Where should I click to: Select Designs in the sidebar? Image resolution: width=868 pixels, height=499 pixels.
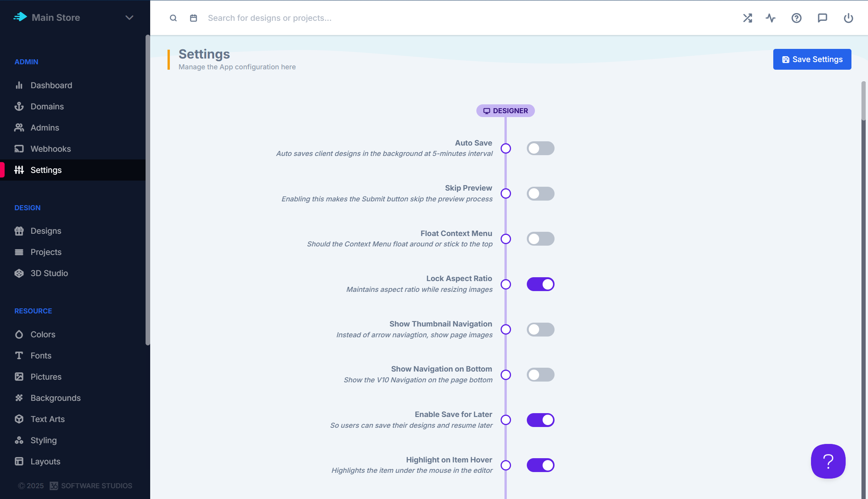pyautogui.click(x=73, y=231)
